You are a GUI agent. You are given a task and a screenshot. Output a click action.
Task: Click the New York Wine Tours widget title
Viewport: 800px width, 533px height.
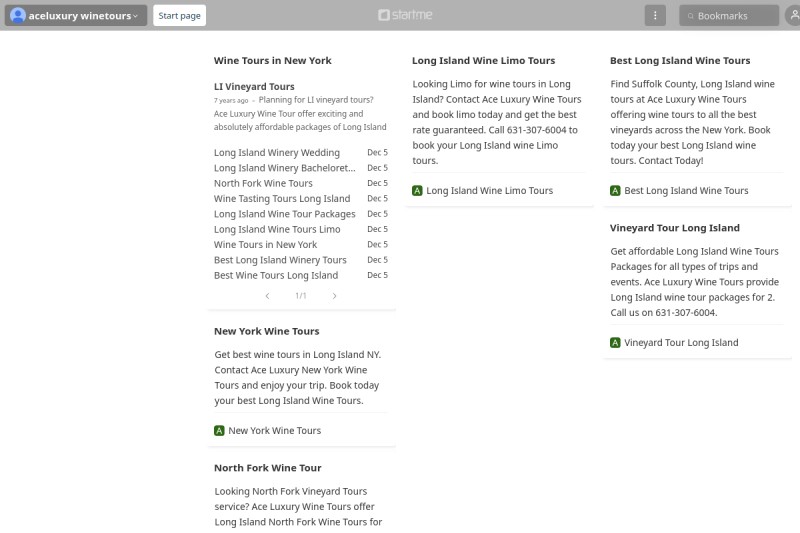[266, 331]
